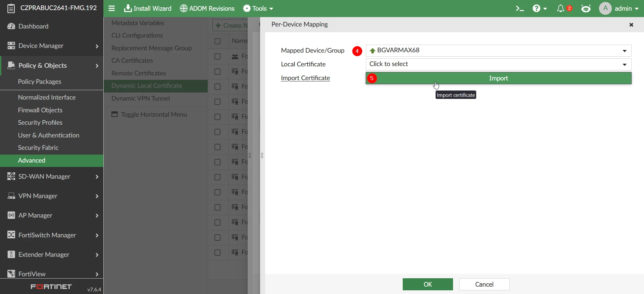Expand the SD-WAN Manager submenu arrow
Viewport: 644px width, 294px height.
tap(97, 177)
